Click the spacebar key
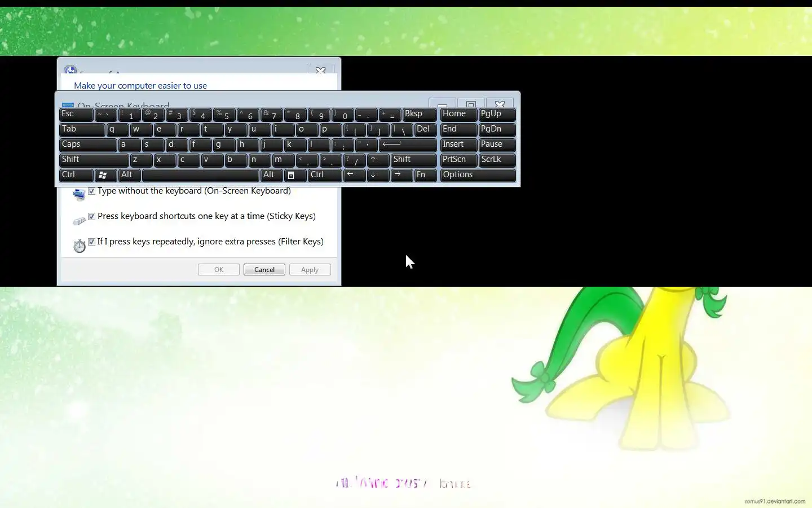The width and height of the screenshot is (812, 508). click(201, 176)
